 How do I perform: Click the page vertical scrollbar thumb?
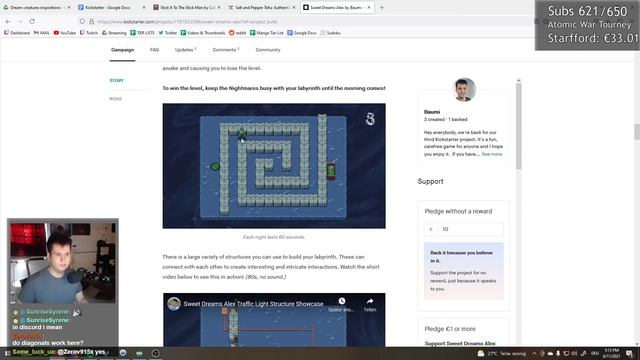pyautogui.click(x=637, y=131)
